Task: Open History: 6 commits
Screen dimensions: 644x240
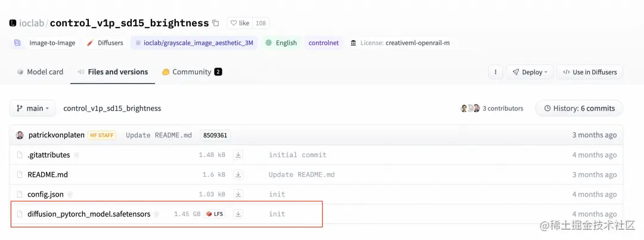Action: coord(579,109)
